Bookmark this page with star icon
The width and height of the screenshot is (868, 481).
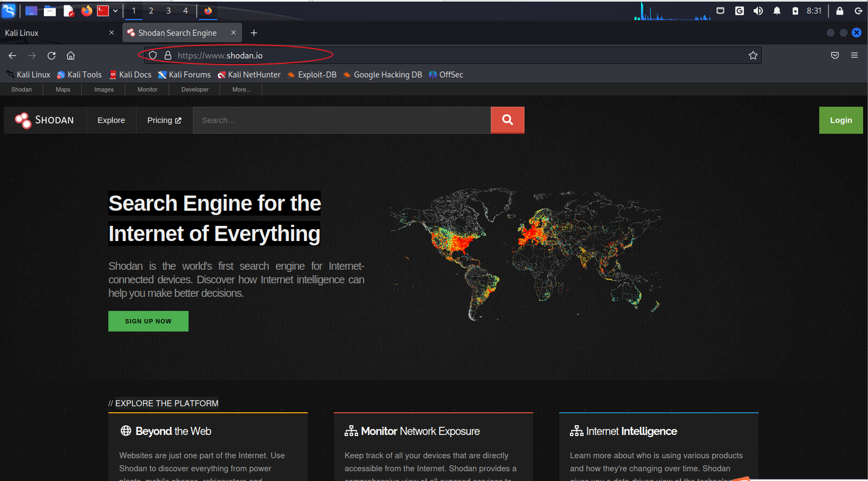pyautogui.click(x=753, y=55)
